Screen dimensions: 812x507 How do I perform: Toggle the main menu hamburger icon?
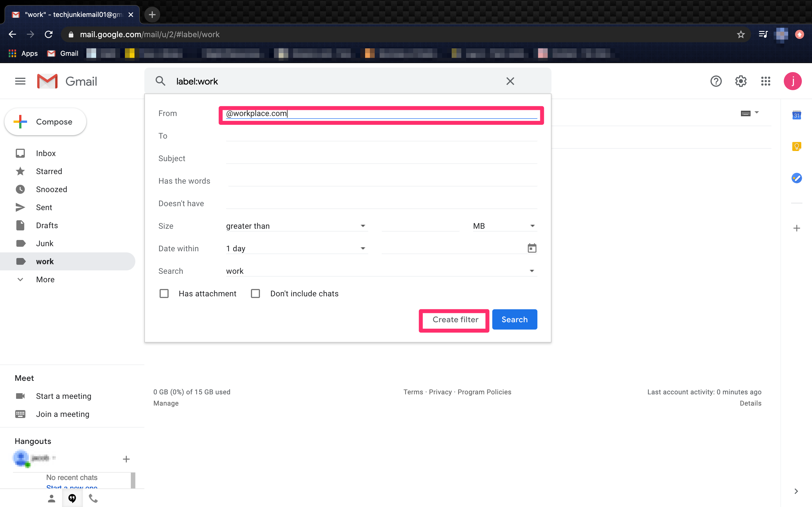pos(20,81)
